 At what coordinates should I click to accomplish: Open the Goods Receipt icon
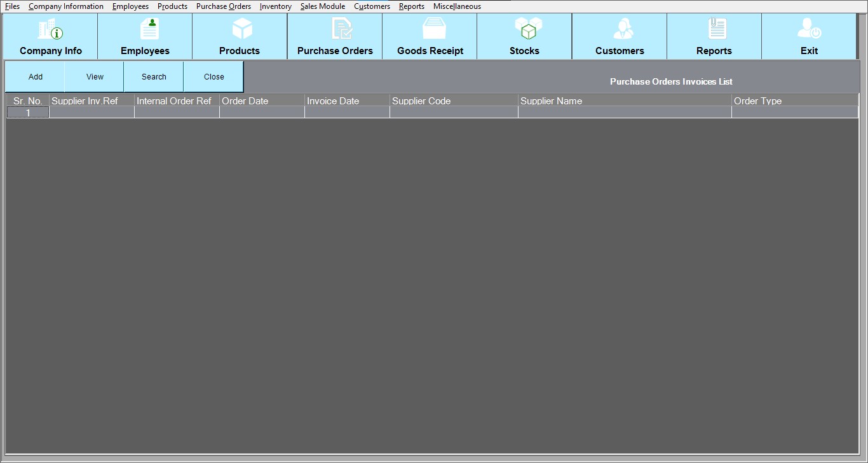coord(434,29)
